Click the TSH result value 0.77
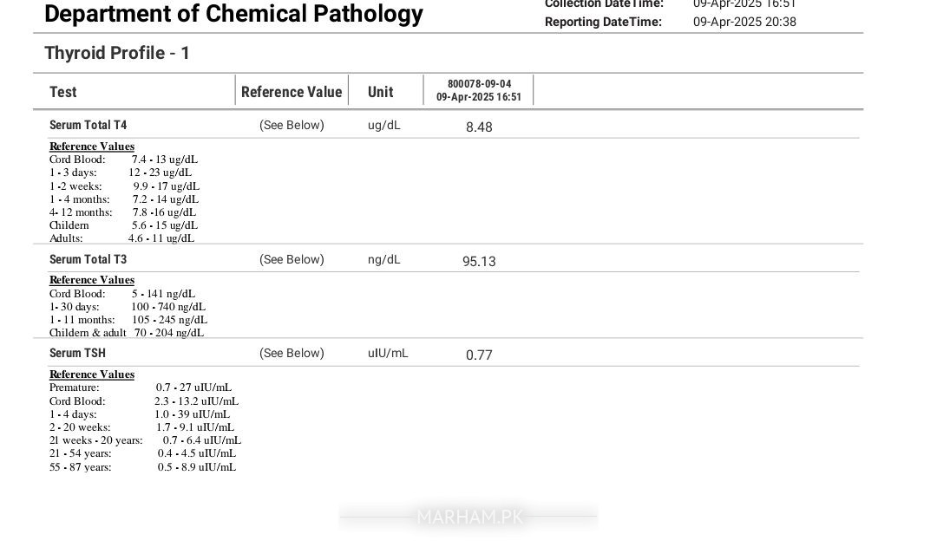Image resolution: width=937 pixels, height=560 pixels. pyautogui.click(x=479, y=355)
